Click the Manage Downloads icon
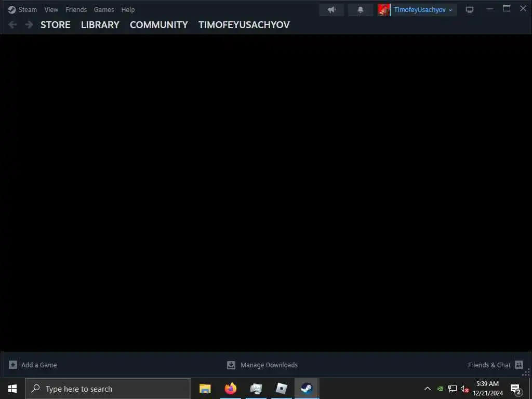Image resolution: width=532 pixels, height=399 pixels. pyautogui.click(x=231, y=365)
